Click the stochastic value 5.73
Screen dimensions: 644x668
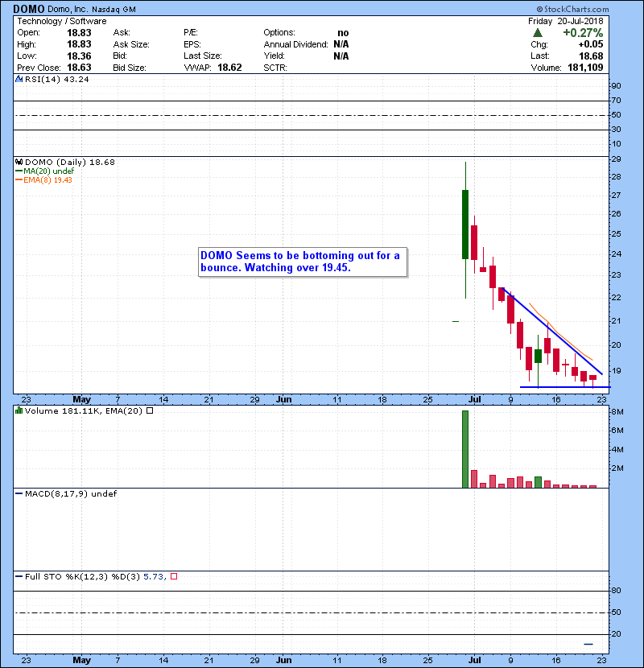(x=154, y=576)
